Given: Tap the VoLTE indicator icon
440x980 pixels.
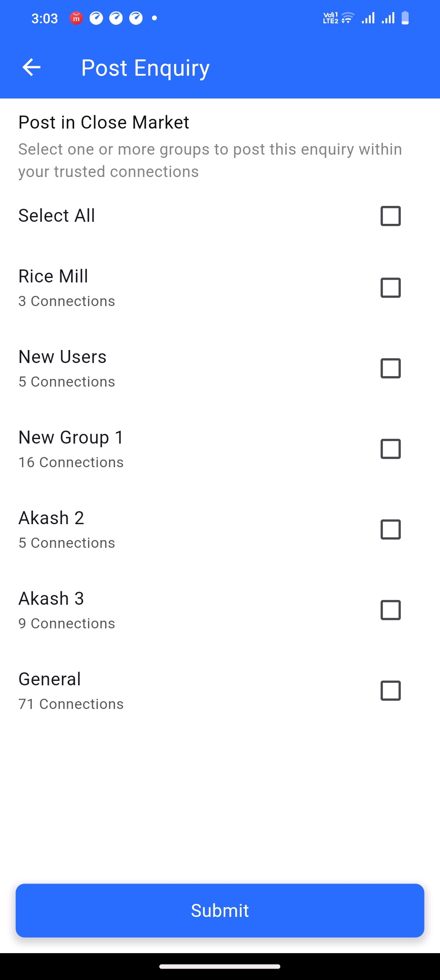Looking at the screenshot, I should [x=330, y=18].
